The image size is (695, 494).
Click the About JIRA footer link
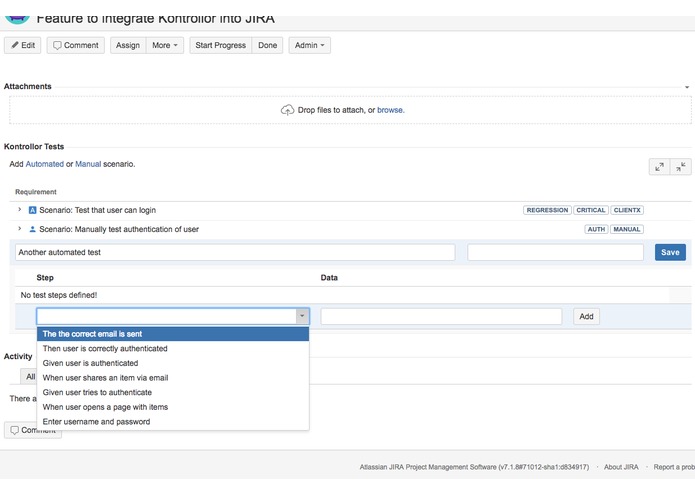tap(621, 467)
